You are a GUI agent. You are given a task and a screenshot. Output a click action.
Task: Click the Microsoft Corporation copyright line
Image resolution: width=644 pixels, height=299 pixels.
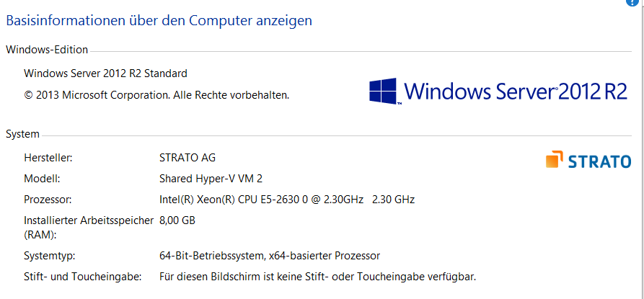click(156, 94)
